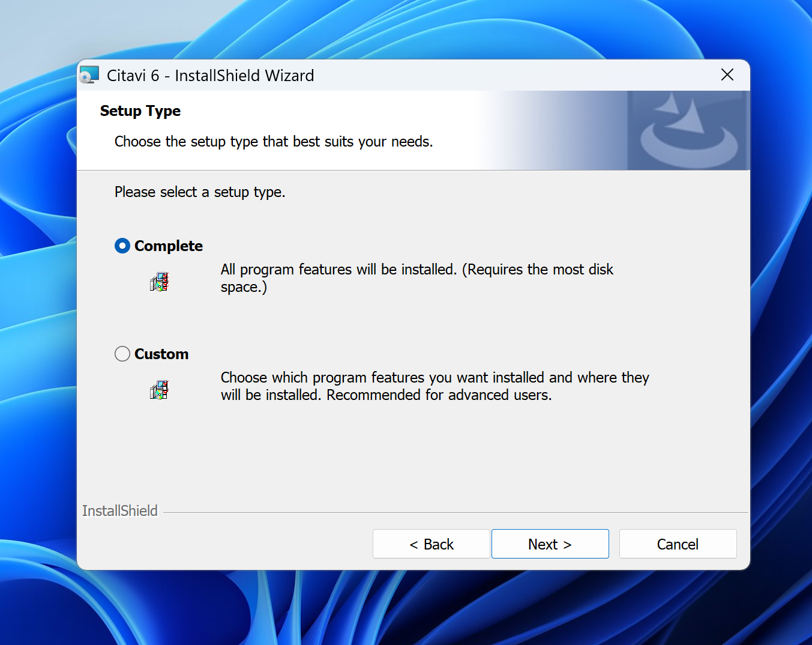This screenshot has width=812, height=645.
Task: Click the setup icon under Complete
Action: [x=159, y=282]
